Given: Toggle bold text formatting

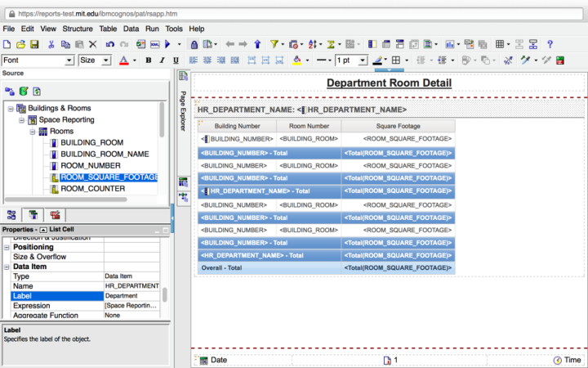Looking at the screenshot, I should tap(149, 61).
